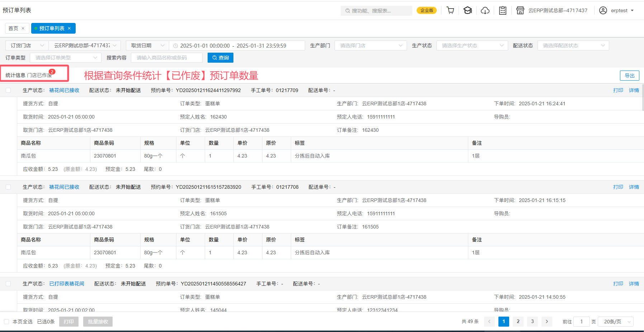
Task: Click 裱花间已接收 status of order 01217708
Action: [64, 187]
